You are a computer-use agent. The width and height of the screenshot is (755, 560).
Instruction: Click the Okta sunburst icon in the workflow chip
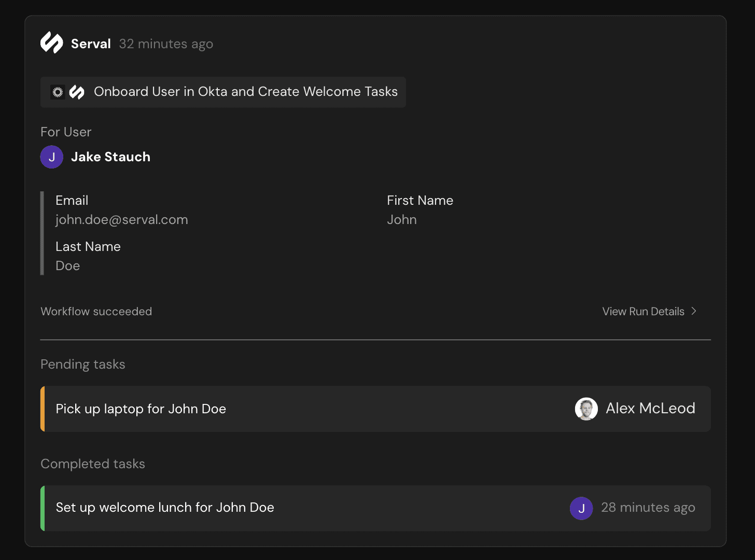tap(58, 92)
